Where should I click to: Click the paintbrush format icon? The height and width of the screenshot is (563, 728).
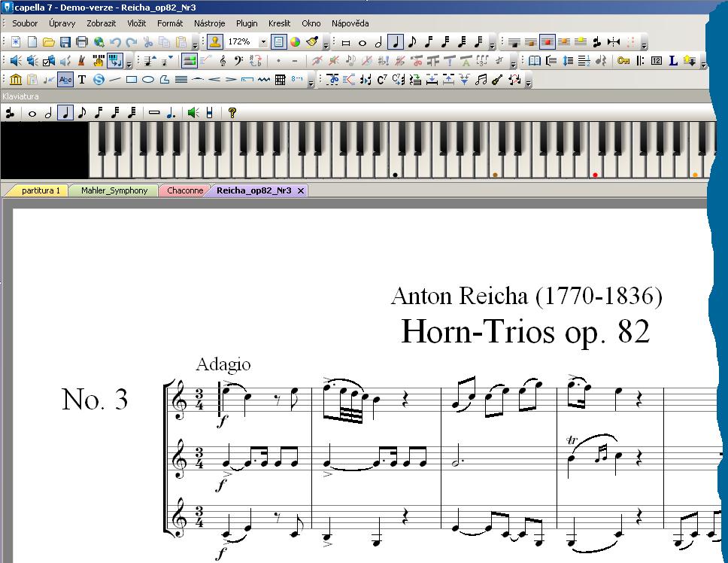pyautogui.click(x=312, y=42)
